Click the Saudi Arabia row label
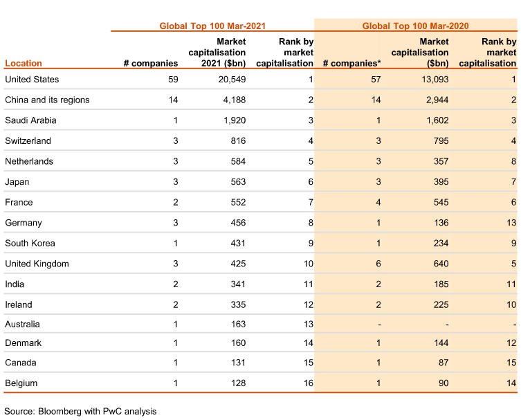This screenshot has height=420, width=521. pos(30,120)
